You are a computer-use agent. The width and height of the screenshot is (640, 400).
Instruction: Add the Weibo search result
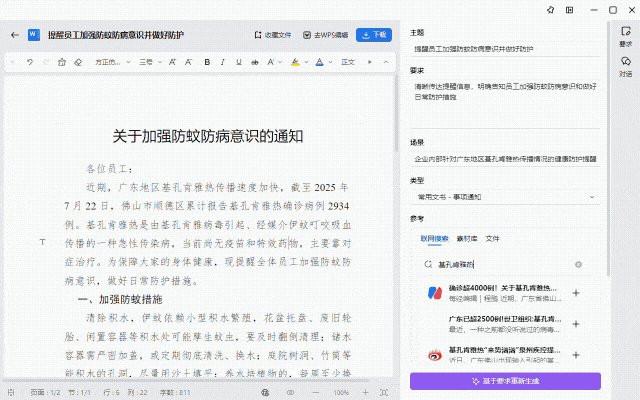coord(576,355)
